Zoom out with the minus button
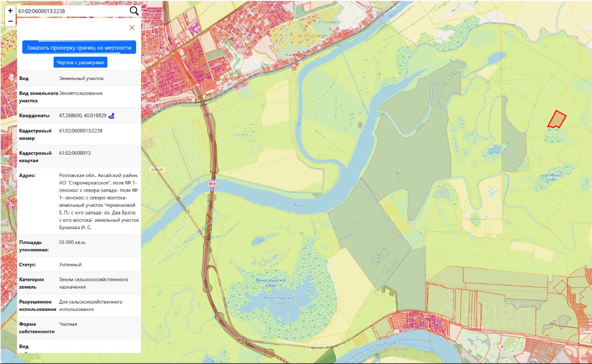Image resolution: width=592 pixels, height=364 pixels. 10,21
